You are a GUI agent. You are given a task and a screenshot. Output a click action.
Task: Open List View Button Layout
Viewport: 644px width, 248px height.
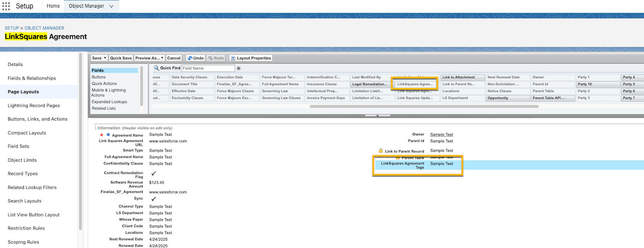[x=34, y=215]
